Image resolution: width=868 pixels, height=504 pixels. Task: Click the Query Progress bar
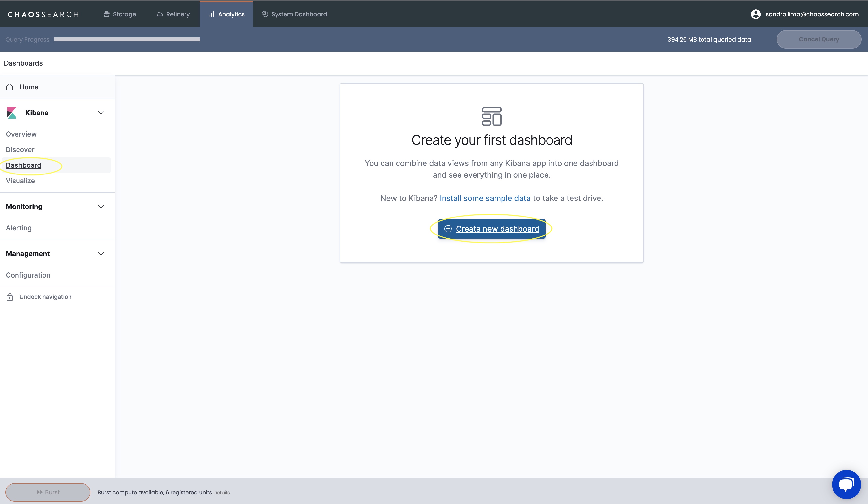coord(127,39)
